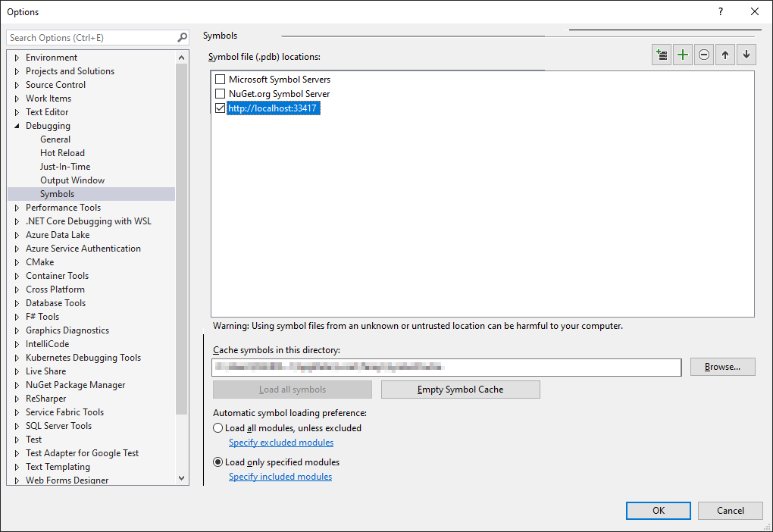Expand the CMake node
773x532 pixels.
coord(17,262)
